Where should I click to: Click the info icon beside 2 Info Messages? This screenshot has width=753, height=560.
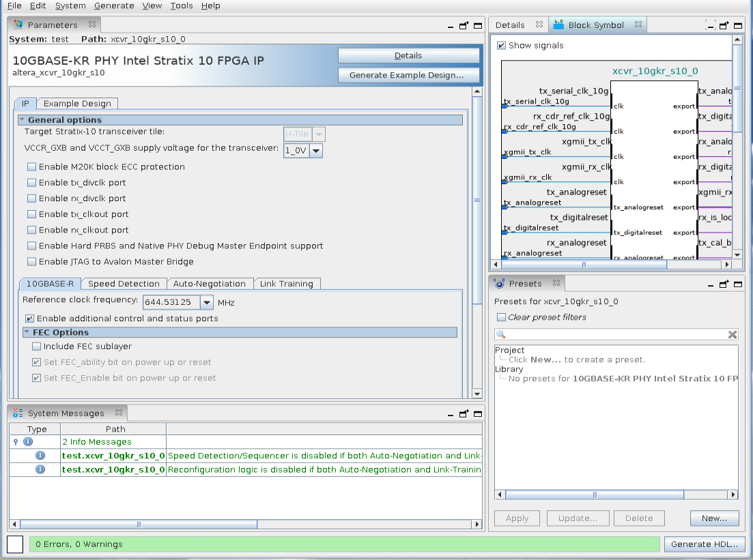[x=29, y=441]
